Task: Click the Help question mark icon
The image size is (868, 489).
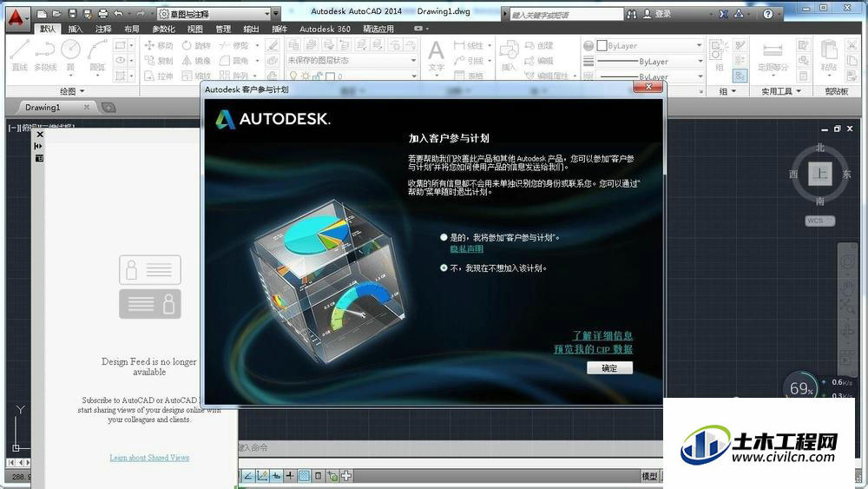Action: pyautogui.click(x=768, y=15)
